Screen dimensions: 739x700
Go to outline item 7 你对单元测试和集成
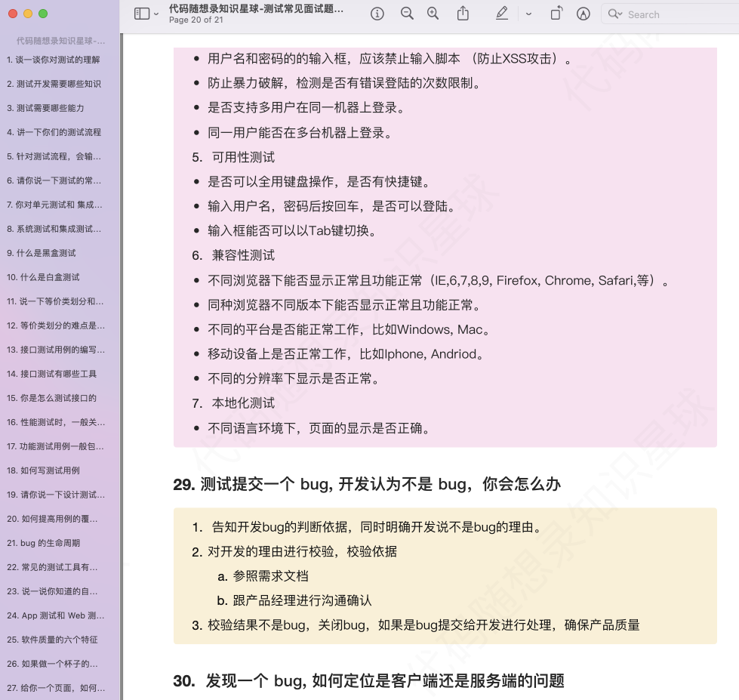click(x=54, y=205)
